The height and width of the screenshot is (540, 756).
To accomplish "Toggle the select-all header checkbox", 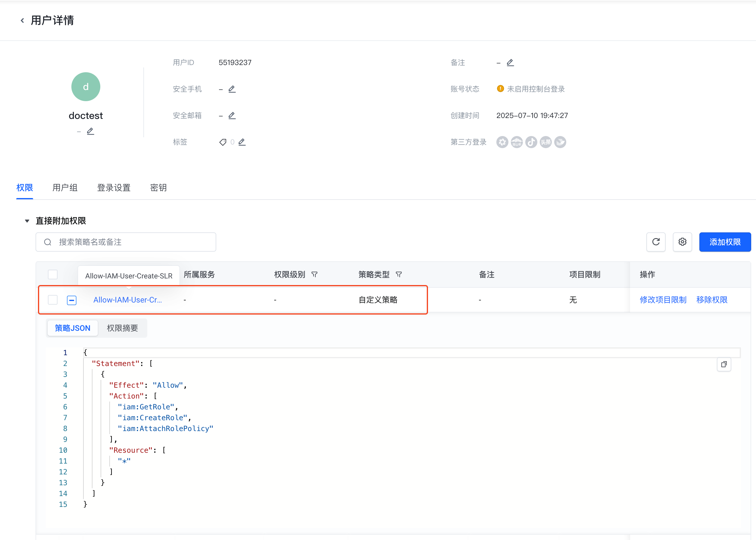I will click(x=53, y=275).
